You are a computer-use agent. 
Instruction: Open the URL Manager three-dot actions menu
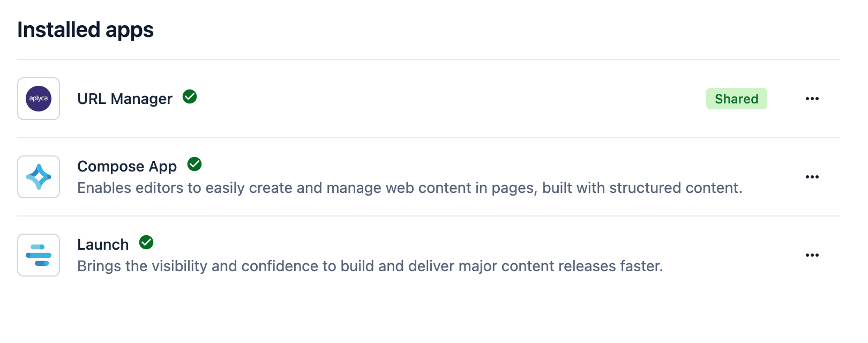(812, 99)
